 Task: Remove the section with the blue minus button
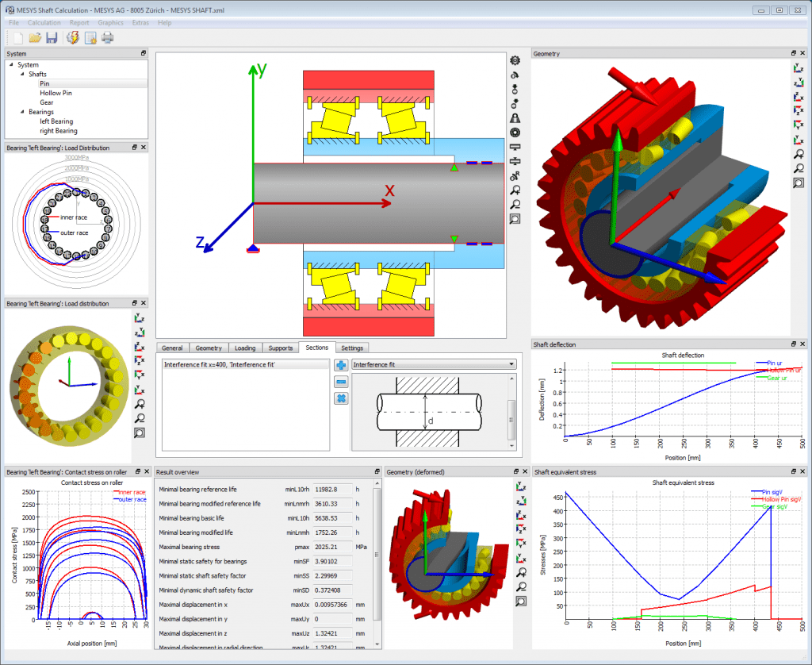click(x=340, y=382)
